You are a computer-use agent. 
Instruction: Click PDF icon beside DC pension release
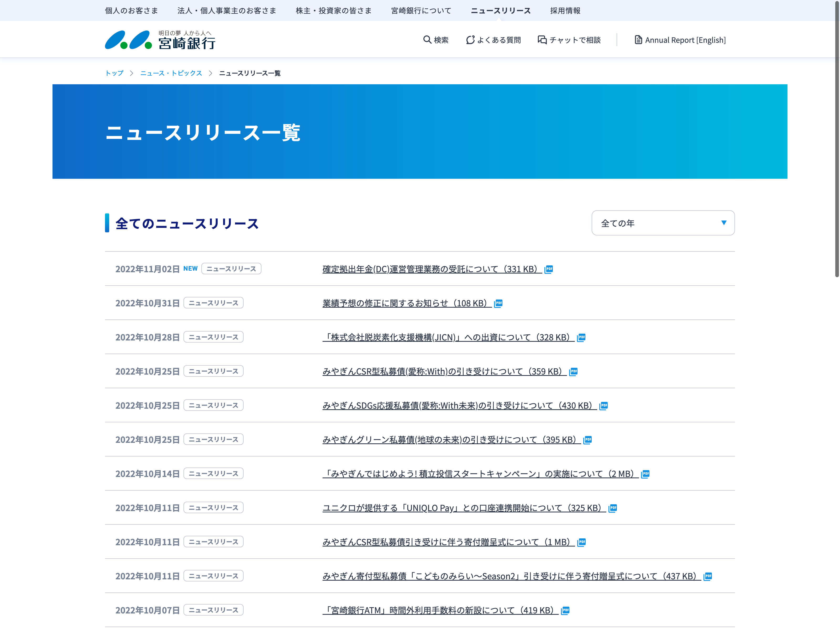pos(549,269)
